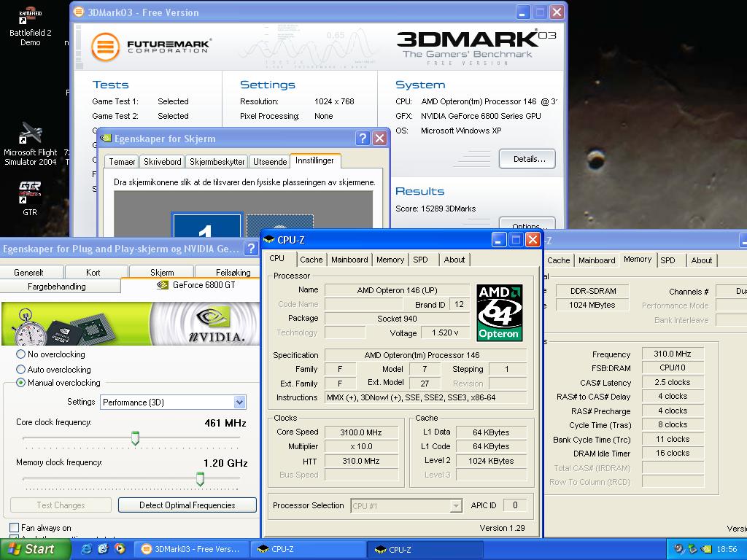Click core clock frequency slider handle
Image resolution: width=747 pixels, height=560 pixels.
135,438
